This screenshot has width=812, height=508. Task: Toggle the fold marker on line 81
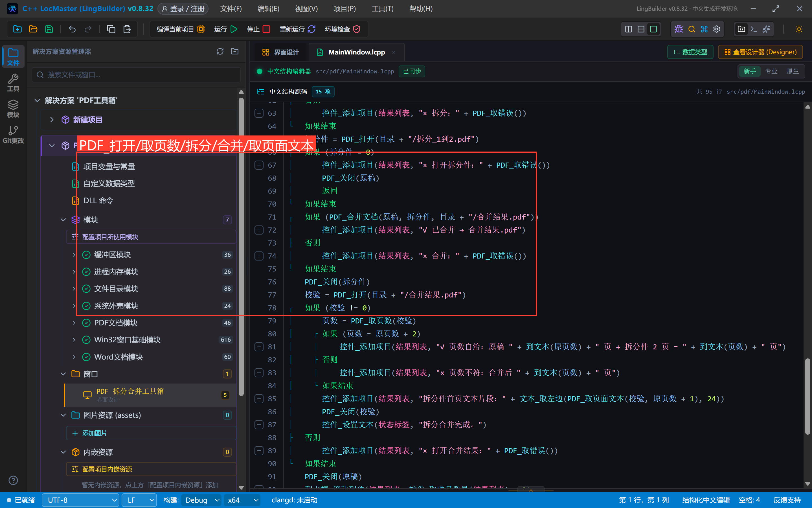click(x=259, y=347)
